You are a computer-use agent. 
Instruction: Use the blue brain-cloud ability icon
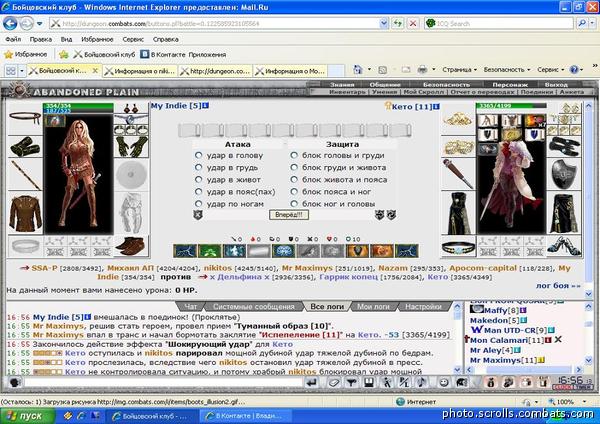(284, 251)
